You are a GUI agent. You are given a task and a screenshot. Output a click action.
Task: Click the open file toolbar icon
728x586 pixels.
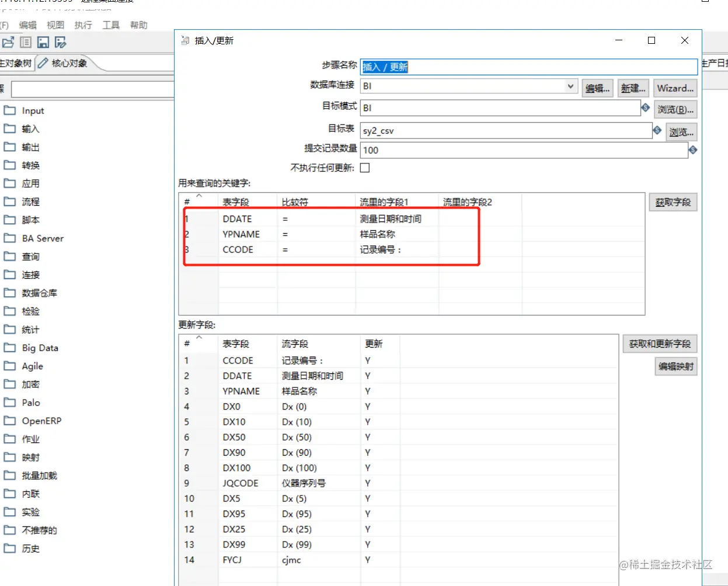(x=8, y=42)
